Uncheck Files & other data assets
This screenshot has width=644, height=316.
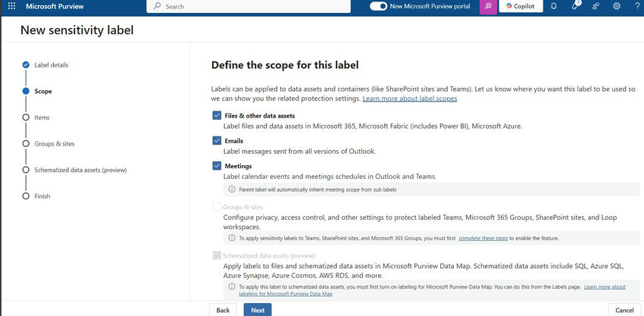(x=217, y=115)
